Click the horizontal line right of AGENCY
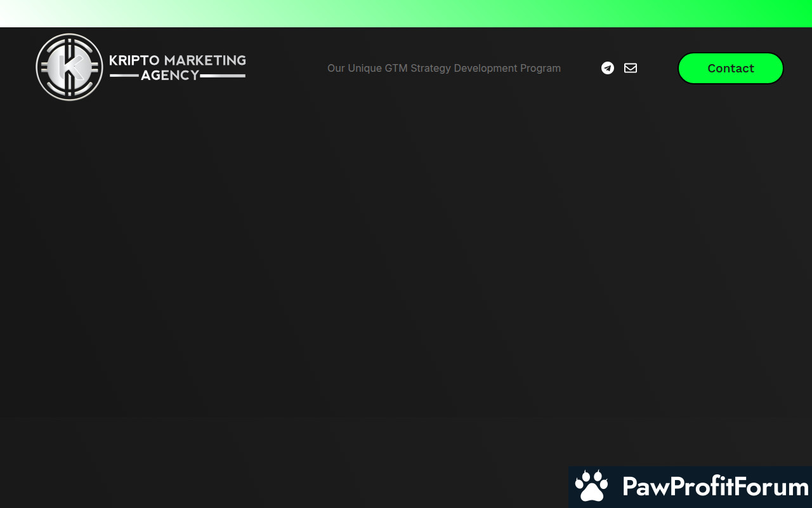The width and height of the screenshot is (812, 508). coord(223,76)
